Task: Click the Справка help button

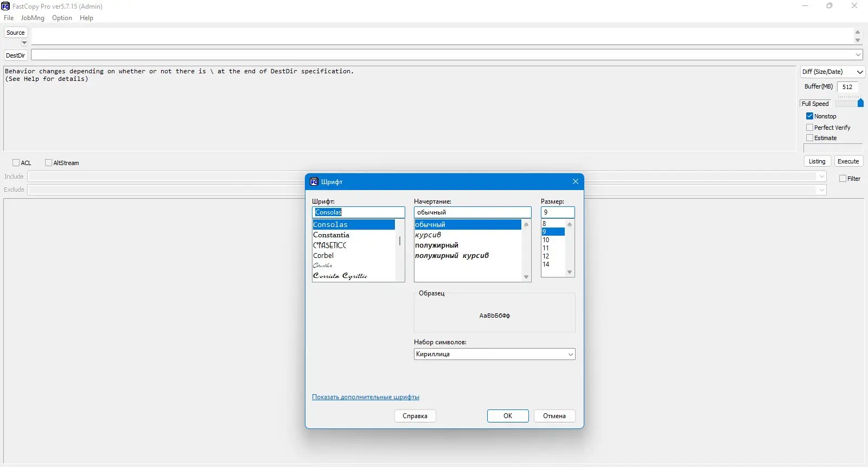Action: pos(415,416)
